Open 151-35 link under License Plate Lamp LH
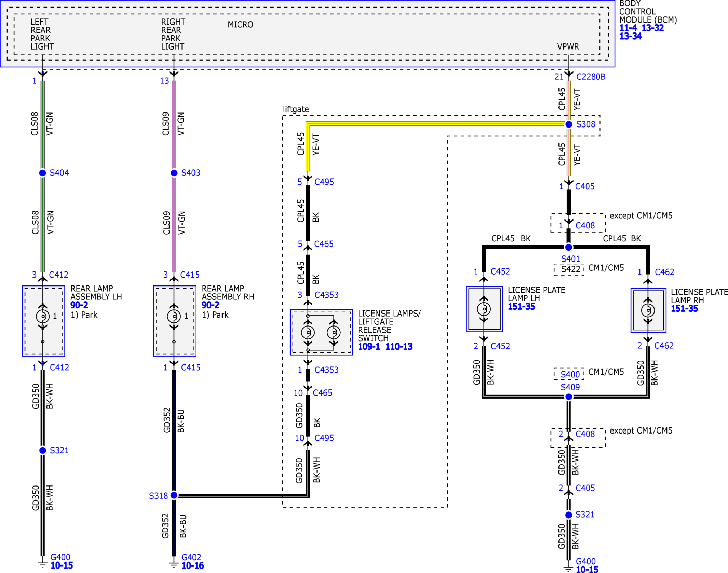 [x=522, y=307]
